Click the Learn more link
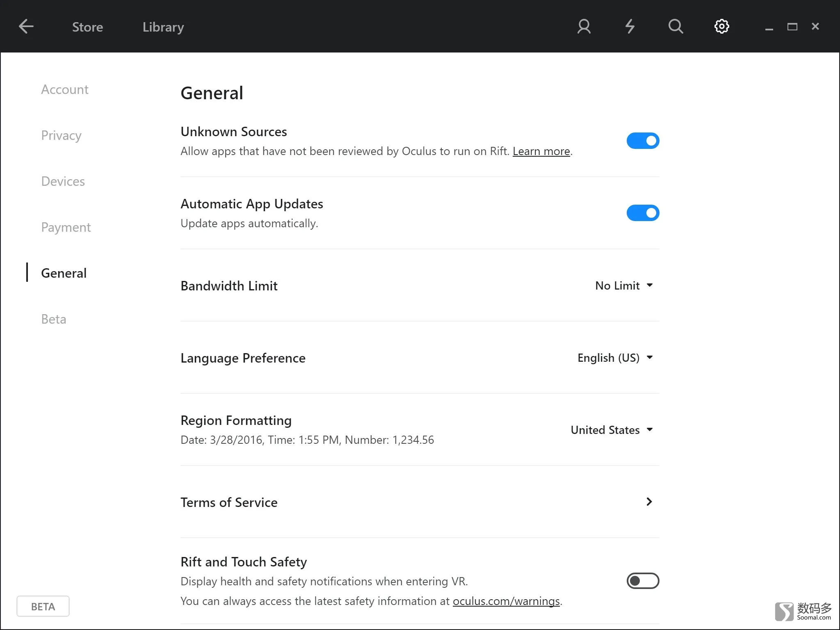This screenshot has width=840, height=630. tap(541, 151)
